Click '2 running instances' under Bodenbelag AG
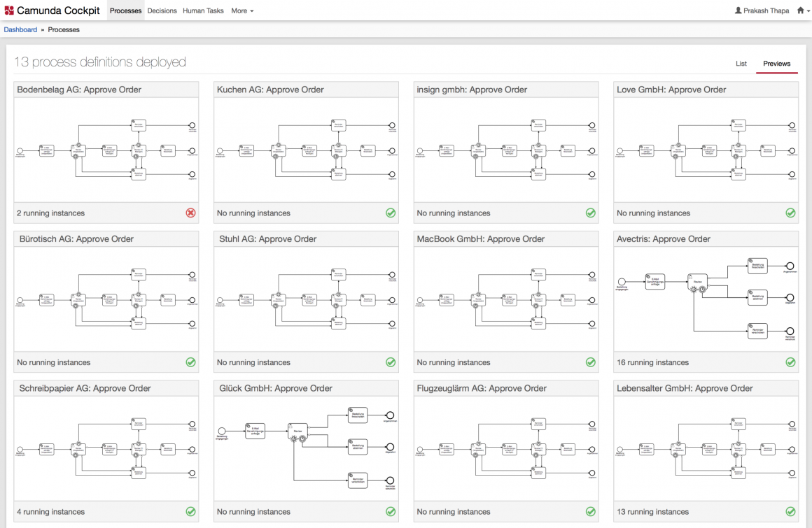Screen dimensions: 812x528 (x=50, y=213)
